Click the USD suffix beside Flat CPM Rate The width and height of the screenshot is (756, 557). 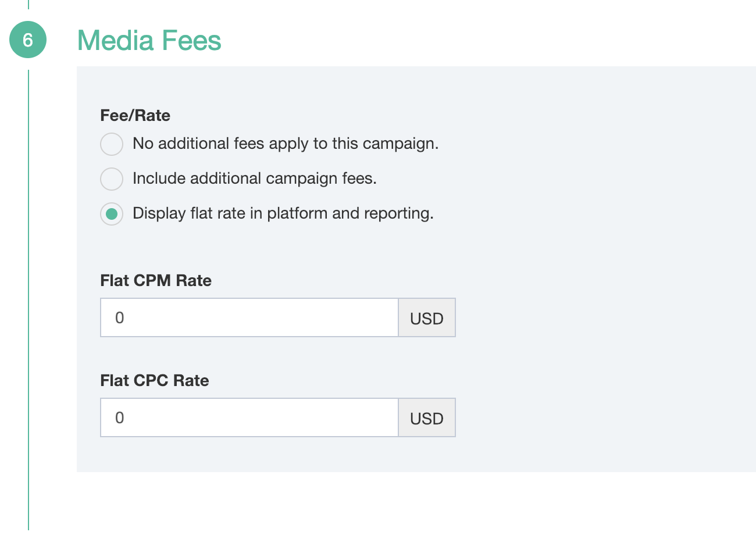426,318
